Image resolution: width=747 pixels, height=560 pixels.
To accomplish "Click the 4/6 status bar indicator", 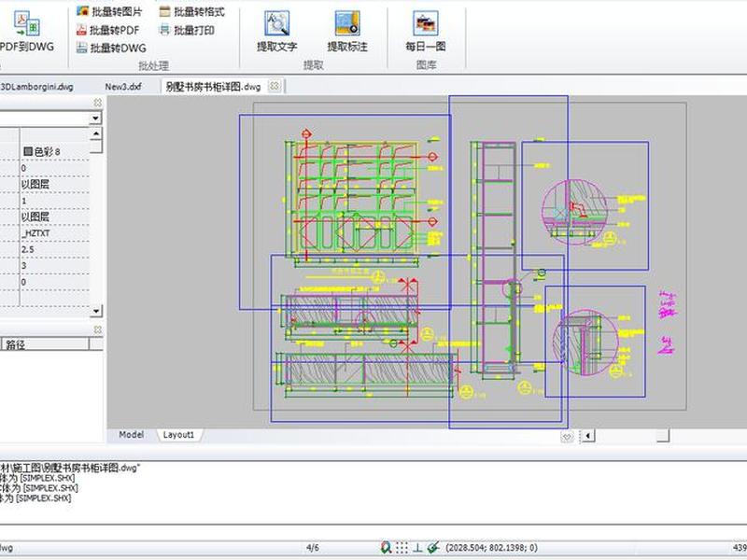I will pyautogui.click(x=313, y=548).
